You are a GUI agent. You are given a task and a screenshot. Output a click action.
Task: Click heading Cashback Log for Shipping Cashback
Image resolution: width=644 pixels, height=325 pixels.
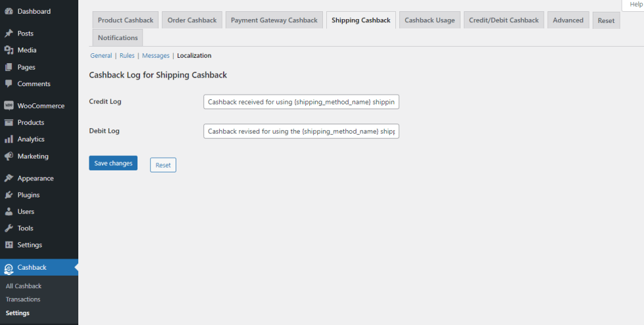[158, 75]
